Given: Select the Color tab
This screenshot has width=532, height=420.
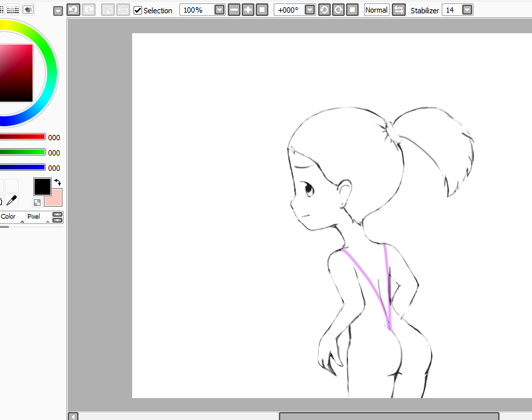Looking at the screenshot, I should pyautogui.click(x=9, y=217).
